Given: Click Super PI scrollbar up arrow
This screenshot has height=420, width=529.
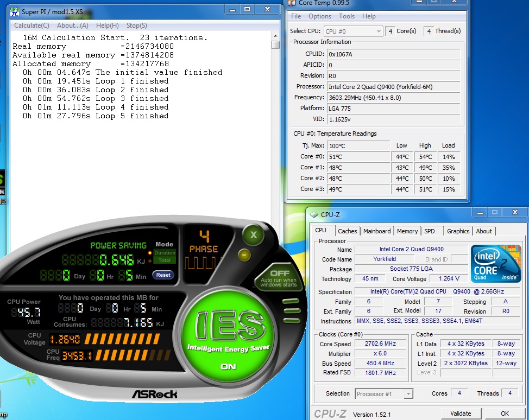Looking at the screenshot, I should [x=275, y=36].
